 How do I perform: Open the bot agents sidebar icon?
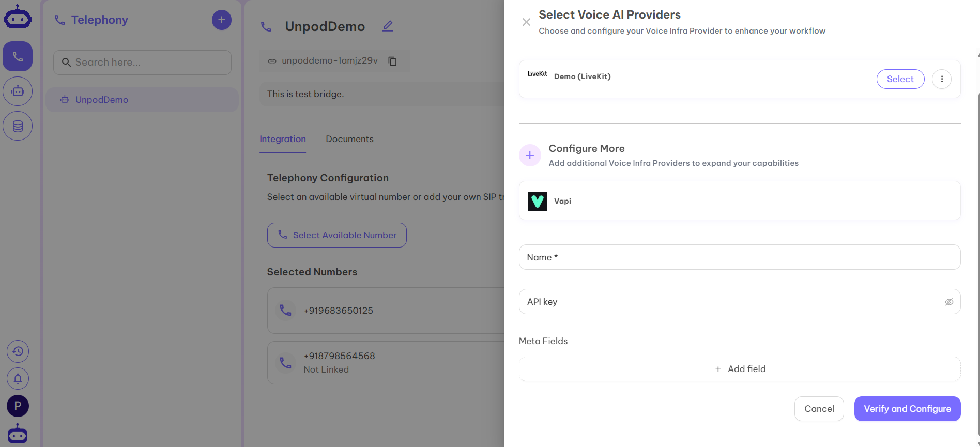(x=18, y=91)
